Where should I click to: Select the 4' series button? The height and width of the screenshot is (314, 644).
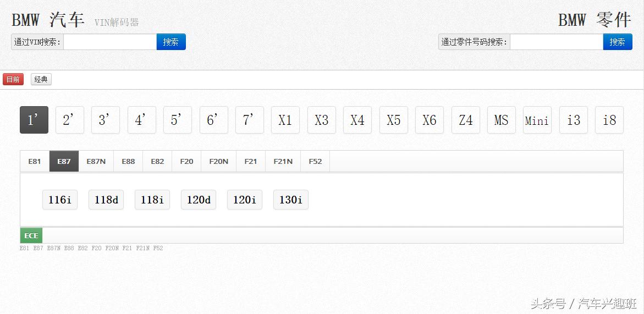point(142,120)
